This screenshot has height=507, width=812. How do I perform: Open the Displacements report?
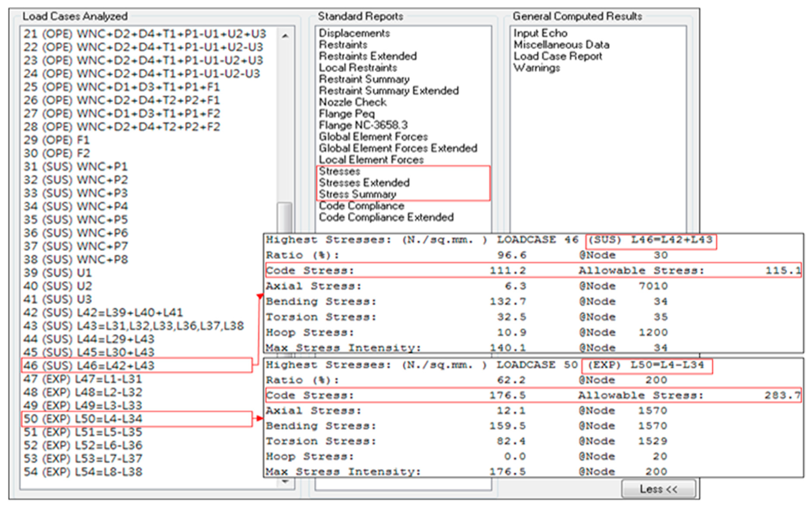354,33
